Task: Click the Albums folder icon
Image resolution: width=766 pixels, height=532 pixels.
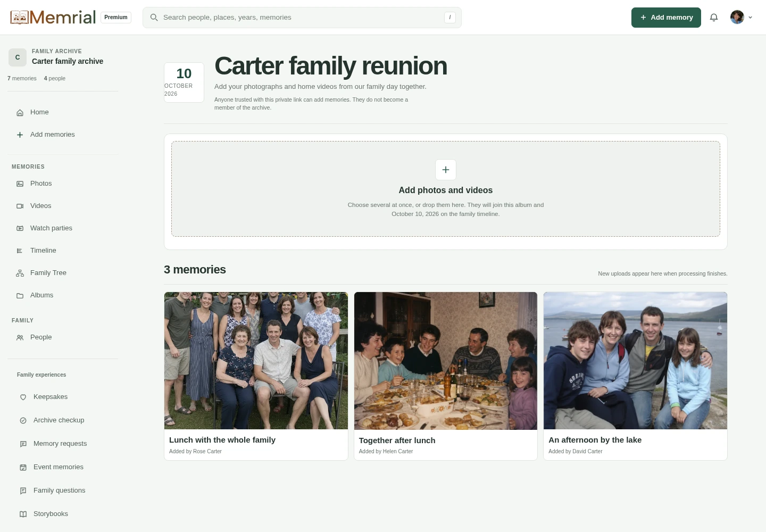Action: pyautogui.click(x=20, y=295)
